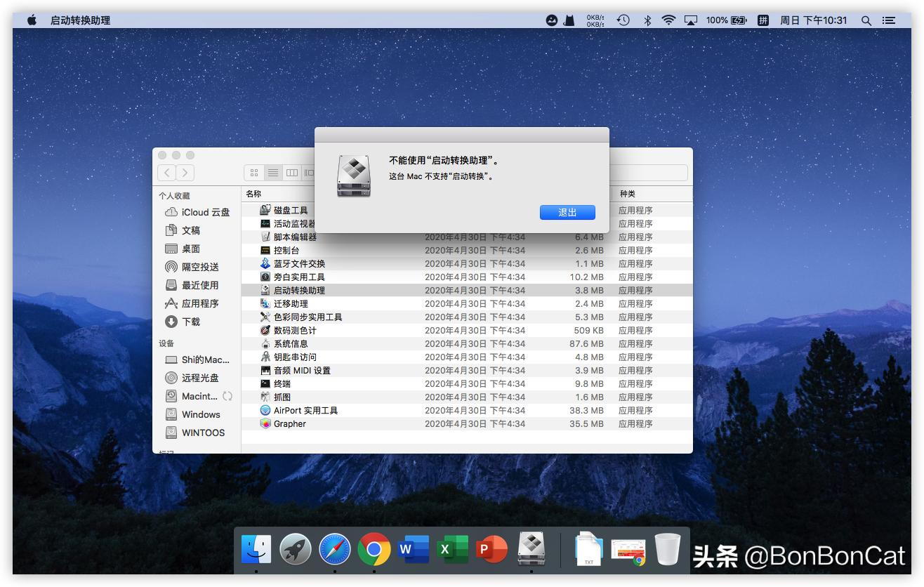Click the 退出 button in the dialog
The width and height of the screenshot is (924, 587).
pos(567,212)
